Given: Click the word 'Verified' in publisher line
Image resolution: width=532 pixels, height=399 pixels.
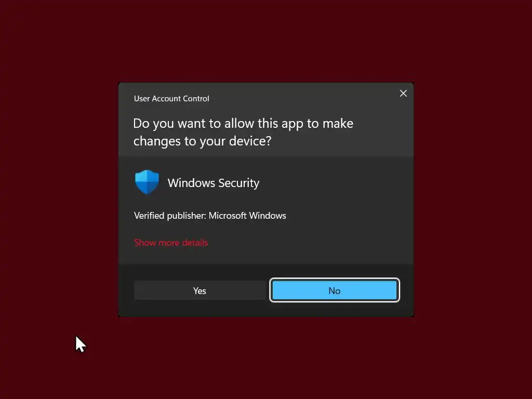Looking at the screenshot, I should [149, 216].
